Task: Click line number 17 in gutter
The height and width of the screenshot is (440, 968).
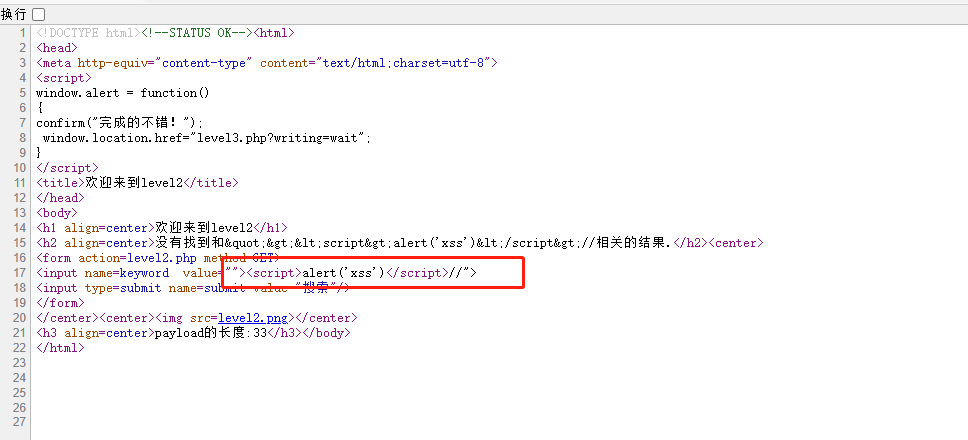Action: 19,273
